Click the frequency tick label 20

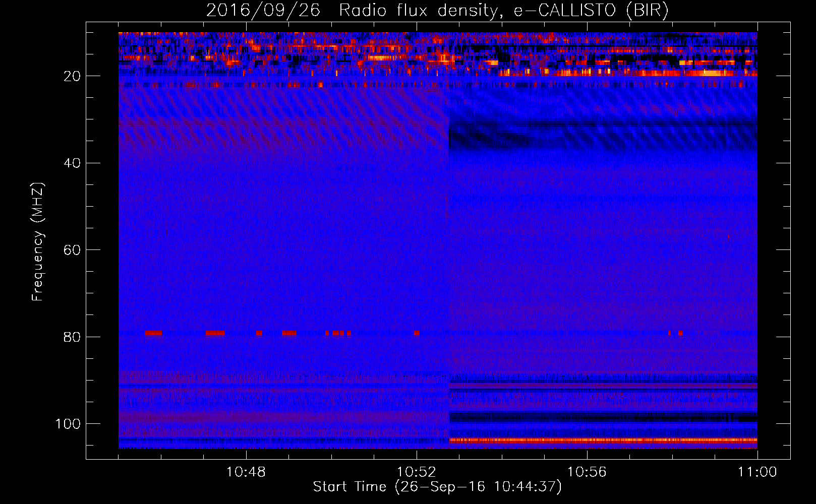pyautogui.click(x=72, y=76)
